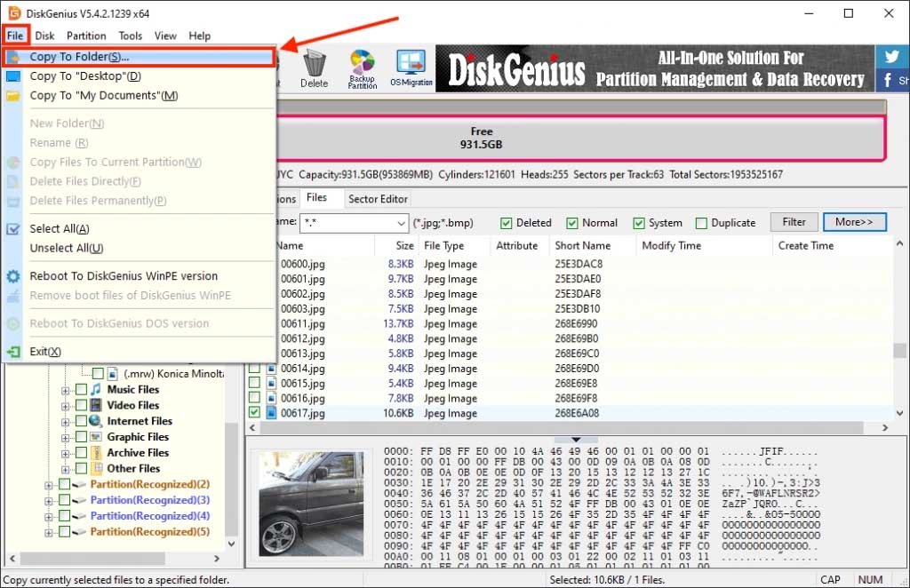
Task: Click the Twitter share icon
Action: pyautogui.click(x=891, y=56)
